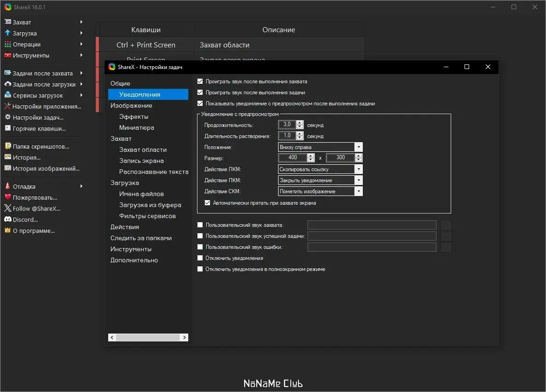The height and width of the screenshot is (392, 546).
Task: Click browse button for Пользовательский звук успешной задачи
Action: pos(446,236)
